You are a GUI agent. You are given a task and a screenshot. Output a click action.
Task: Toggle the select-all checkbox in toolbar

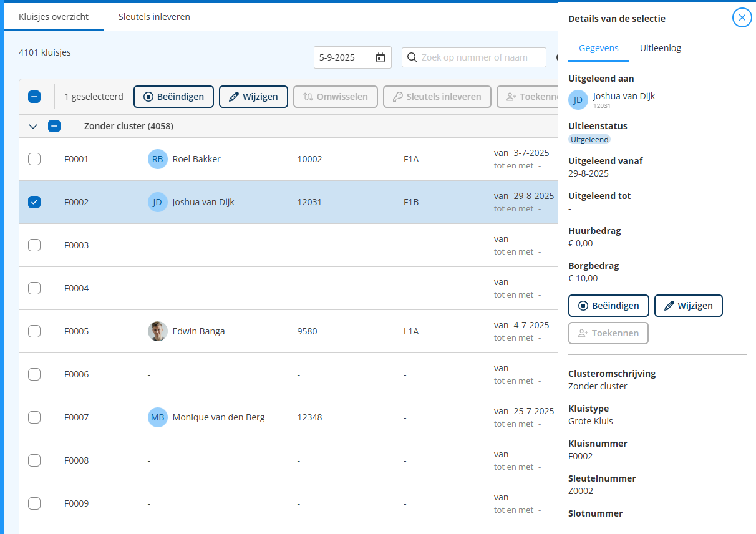(x=34, y=97)
